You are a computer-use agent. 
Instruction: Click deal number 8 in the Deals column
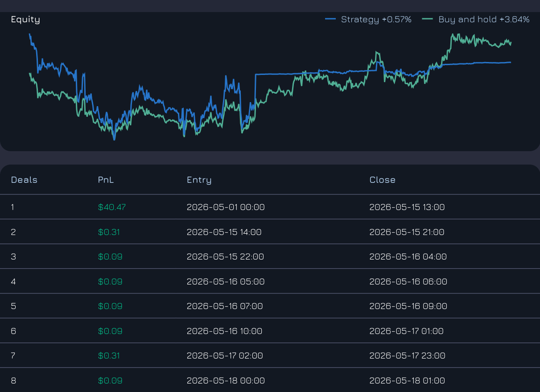click(x=13, y=380)
